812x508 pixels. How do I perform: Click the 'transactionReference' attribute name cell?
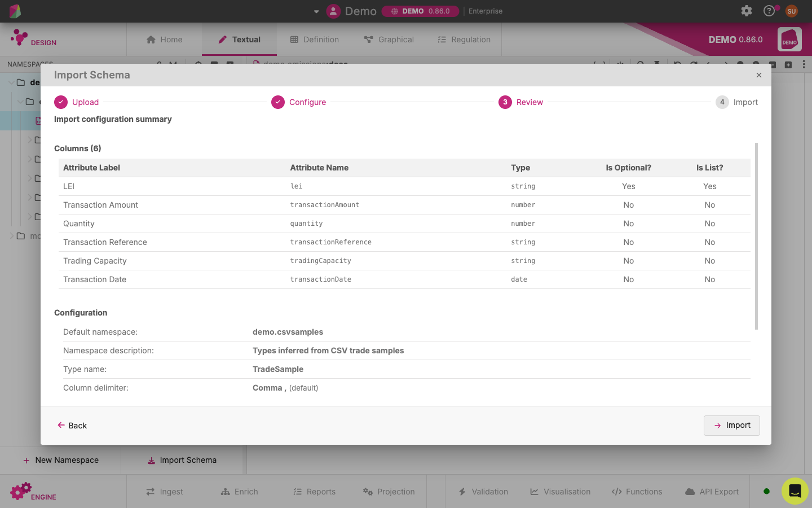(331, 242)
